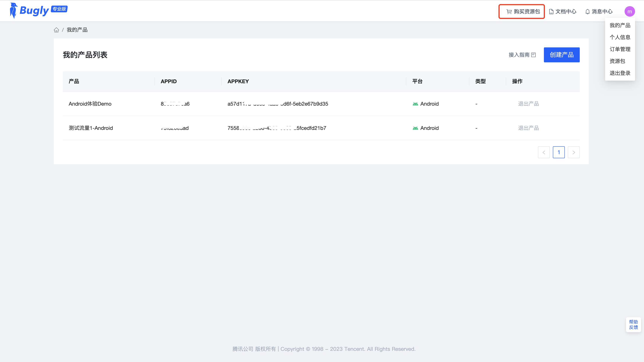Click 退出产品 for 测试流量1-Android
This screenshot has height=362, width=644.
click(x=528, y=128)
